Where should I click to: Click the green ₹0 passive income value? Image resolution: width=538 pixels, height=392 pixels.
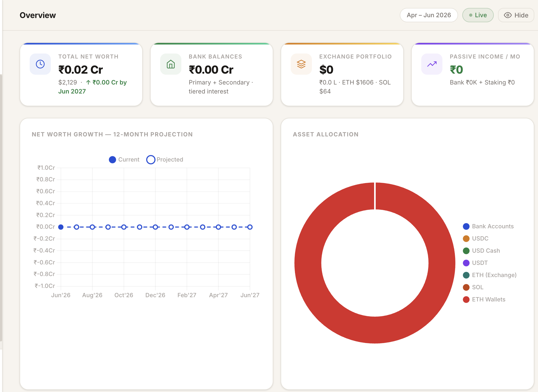(456, 70)
